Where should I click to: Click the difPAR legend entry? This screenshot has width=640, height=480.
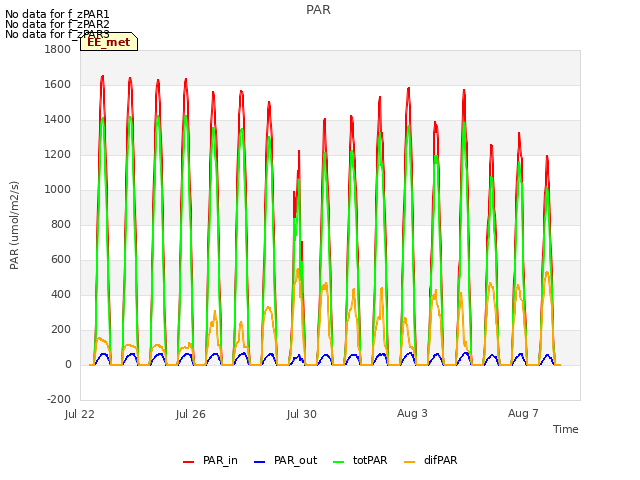coord(431,460)
